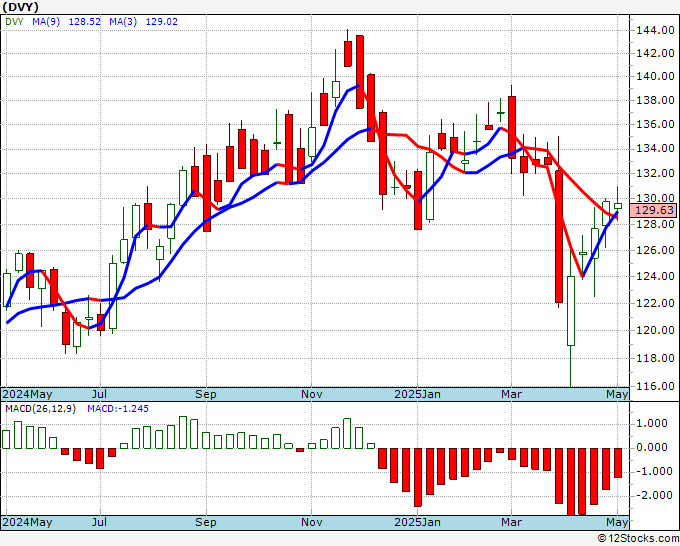
Task: Click the 142.00 price axis label
Action: (x=655, y=53)
